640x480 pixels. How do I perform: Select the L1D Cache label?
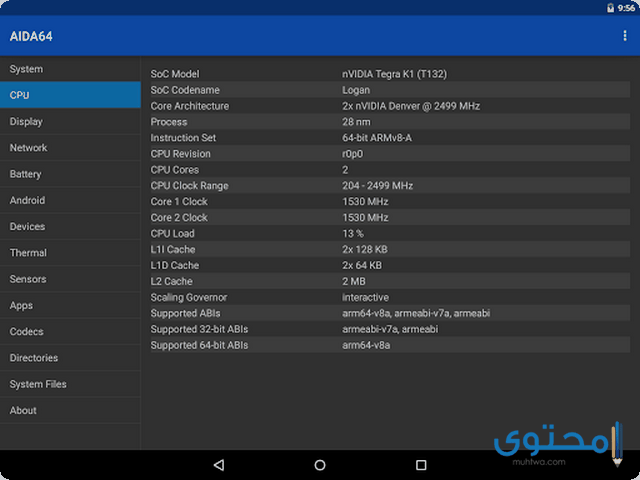click(x=175, y=265)
